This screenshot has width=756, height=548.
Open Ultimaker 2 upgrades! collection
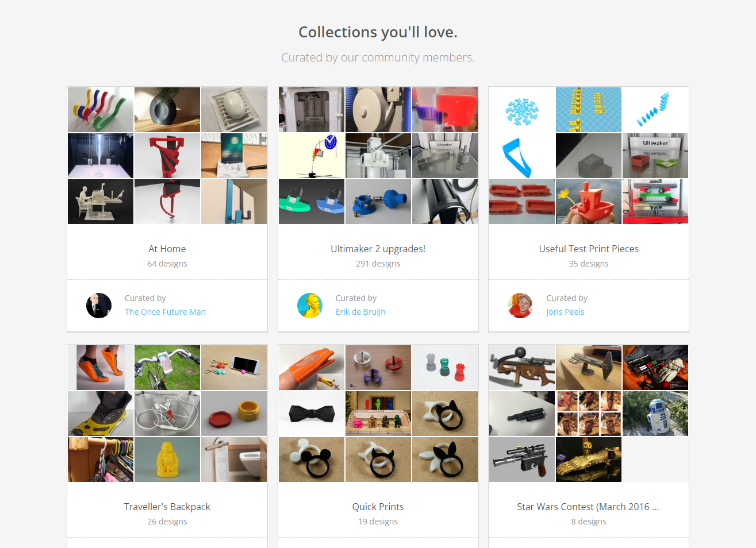(378, 249)
